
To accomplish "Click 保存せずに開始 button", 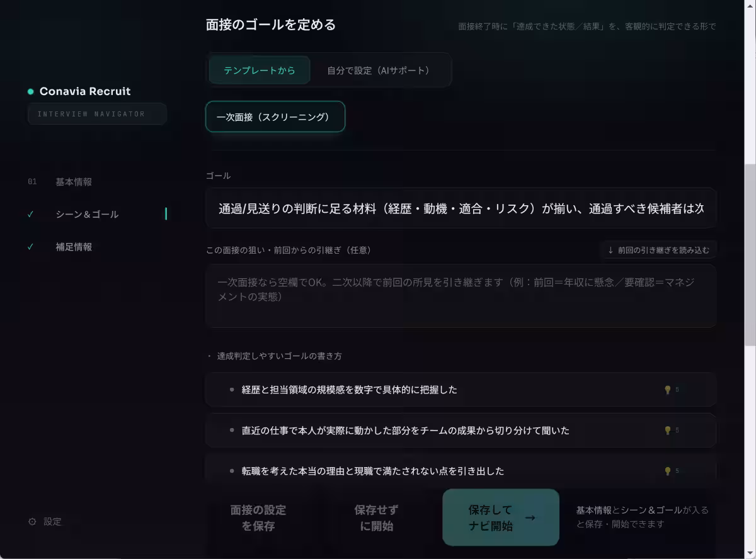I will click(376, 517).
